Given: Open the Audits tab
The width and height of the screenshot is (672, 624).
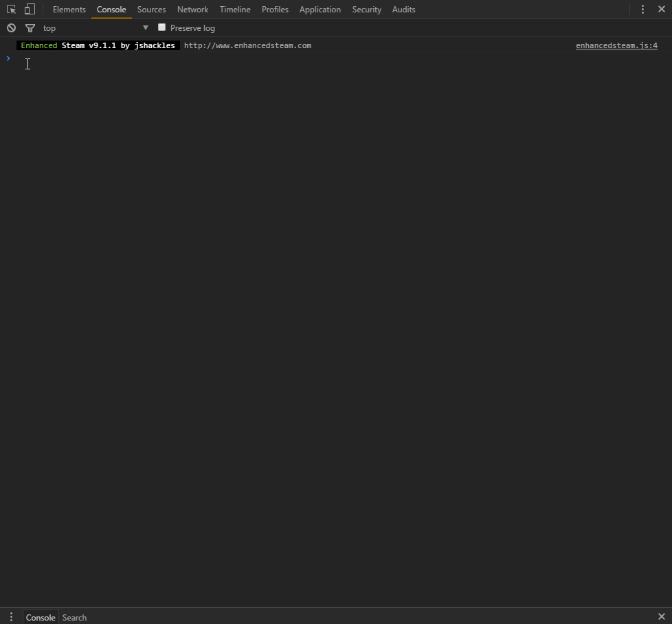Looking at the screenshot, I should point(404,10).
